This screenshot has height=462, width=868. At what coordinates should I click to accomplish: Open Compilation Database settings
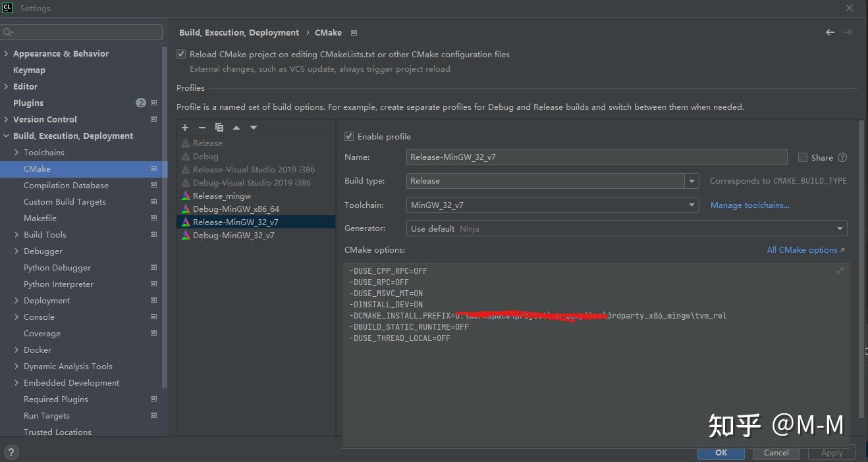(x=66, y=185)
